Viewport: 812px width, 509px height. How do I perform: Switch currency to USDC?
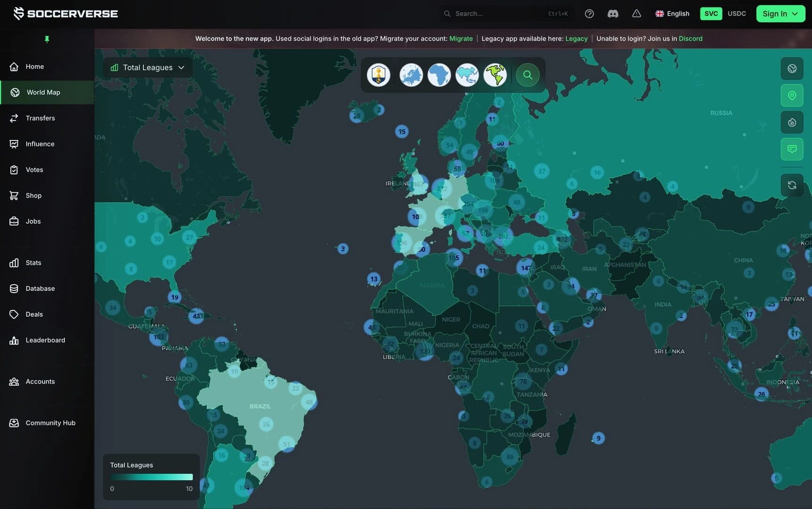(737, 14)
